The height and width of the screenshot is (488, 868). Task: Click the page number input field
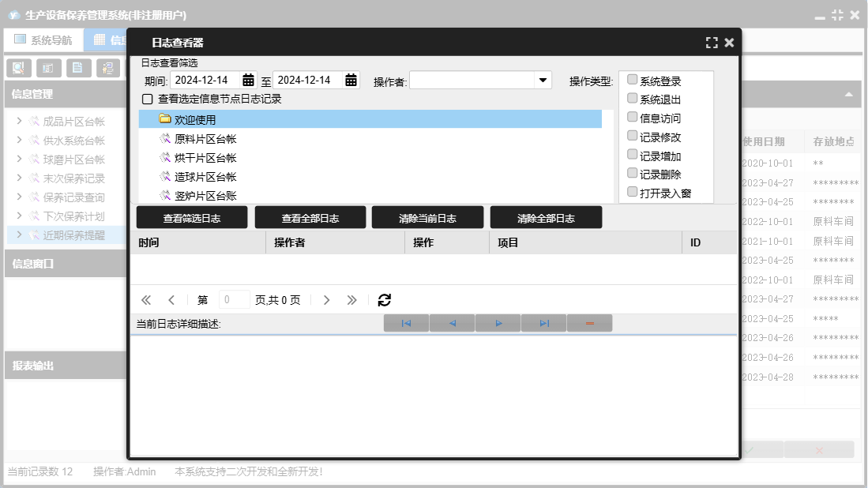[235, 300]
